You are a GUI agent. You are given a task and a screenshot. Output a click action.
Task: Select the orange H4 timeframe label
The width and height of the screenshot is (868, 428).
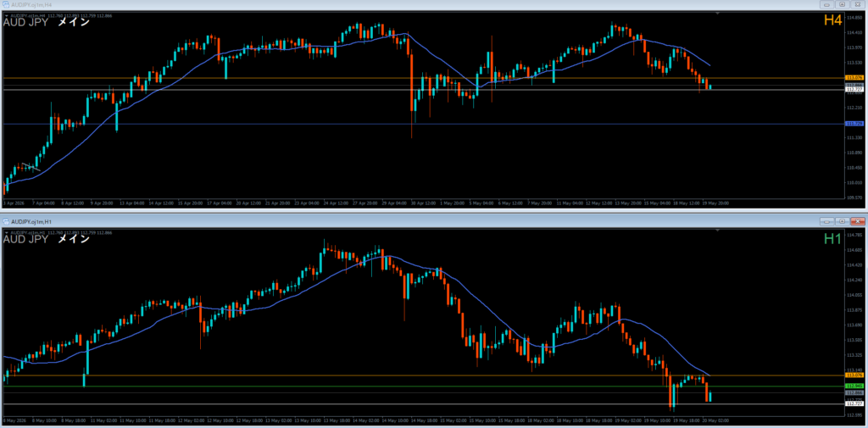[832, 20]
